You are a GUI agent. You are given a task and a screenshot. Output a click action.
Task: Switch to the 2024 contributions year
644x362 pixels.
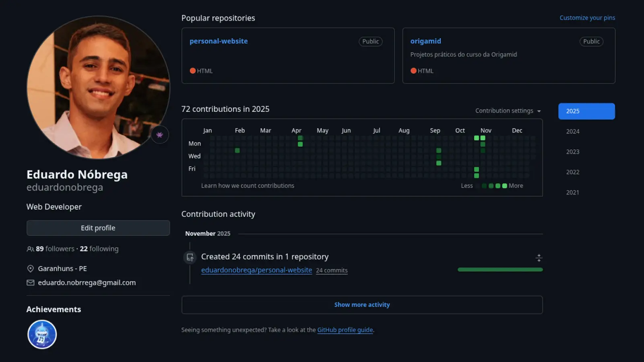coord(573,132)
